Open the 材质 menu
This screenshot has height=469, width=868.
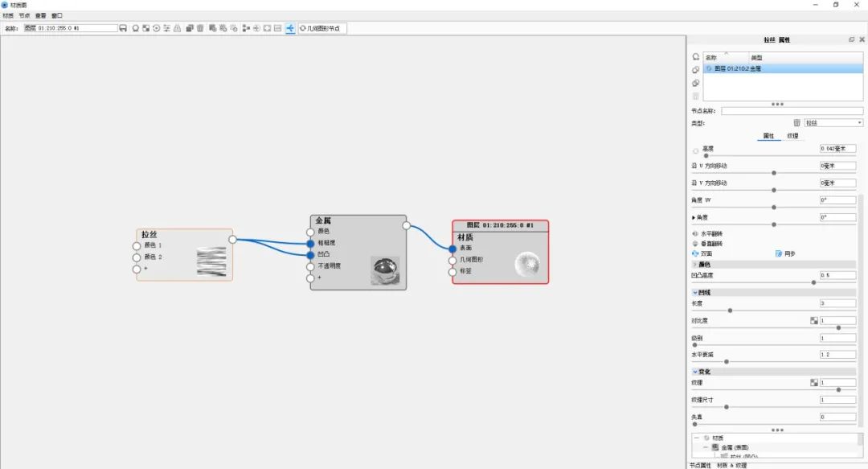click(x=8, y=15)
